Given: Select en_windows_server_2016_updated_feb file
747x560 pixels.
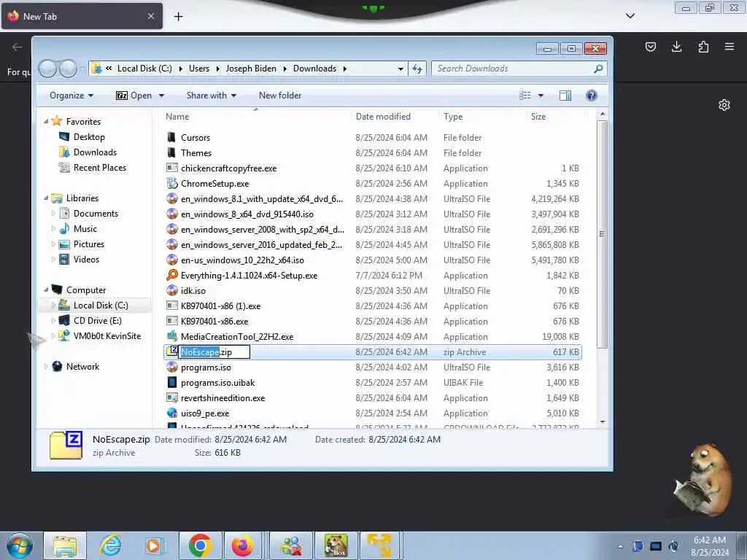Looking at the screenshot, I should point(262,245).
